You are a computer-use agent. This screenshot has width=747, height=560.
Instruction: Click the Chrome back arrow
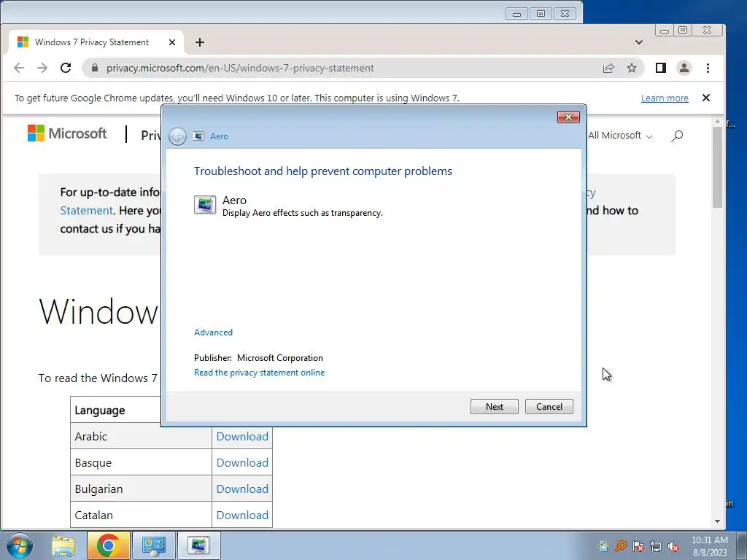(19, 68)
